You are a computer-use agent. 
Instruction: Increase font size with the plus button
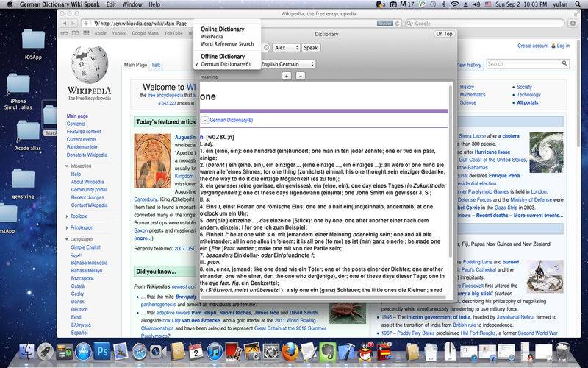pyautogui.click(x=287, y=76)
